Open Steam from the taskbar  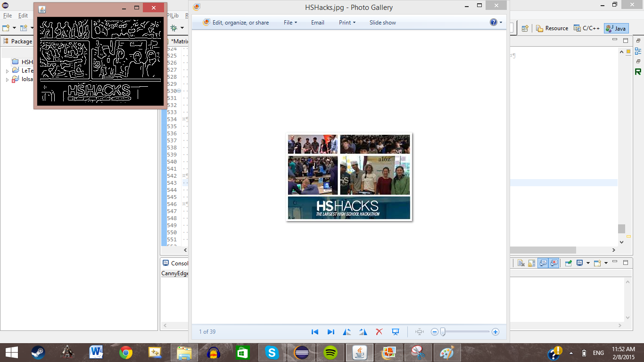pyautogui.click(x=38, y=353)
